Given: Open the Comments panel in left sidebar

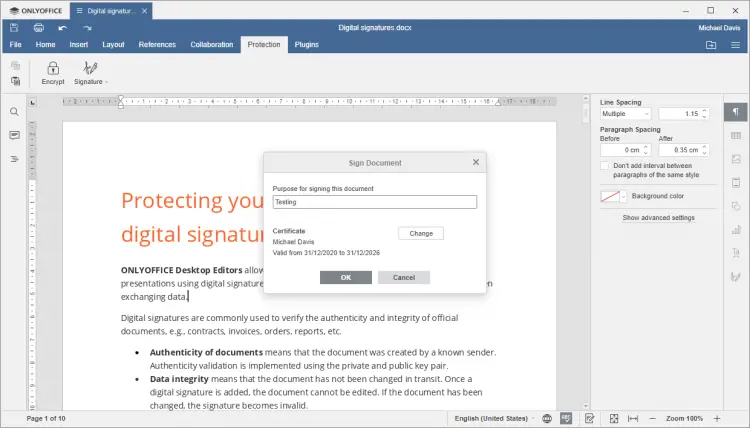Looking at the screenshot, I should coord(14,135).
